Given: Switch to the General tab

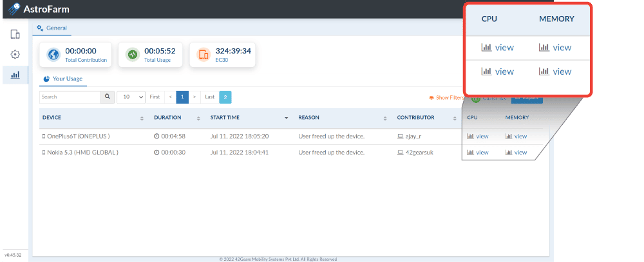Looking at the screenshot, I should coord(52,28).
